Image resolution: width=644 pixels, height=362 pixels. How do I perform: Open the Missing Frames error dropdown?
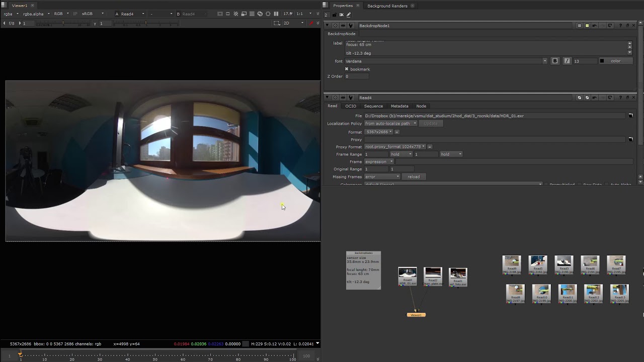382,176
